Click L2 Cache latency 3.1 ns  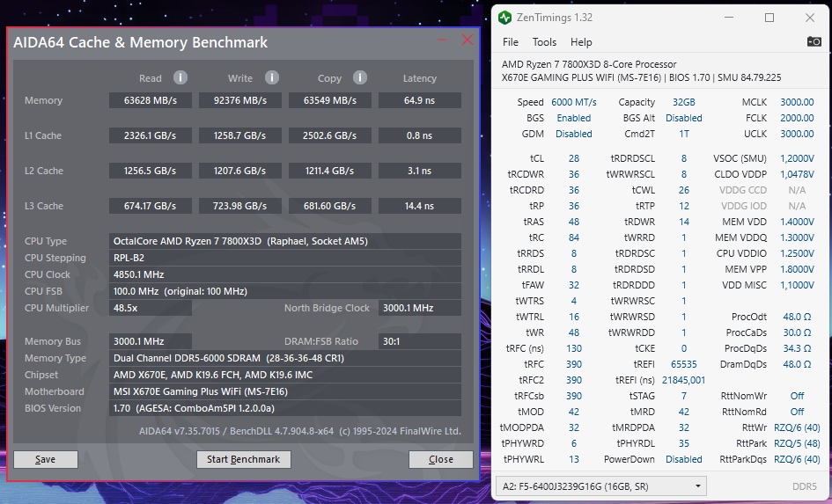click(420, 171)
